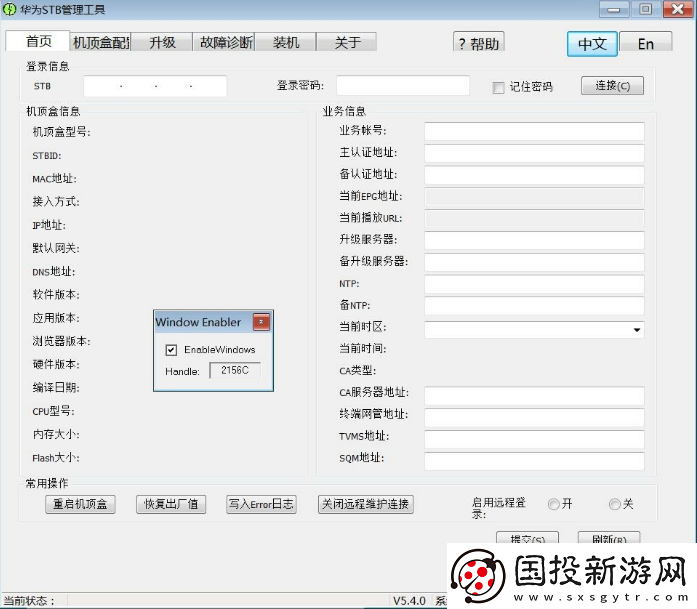This screenshot has height=609, width=697.
Task: Click the V5.4.0 version text
Action: point(409,601)
